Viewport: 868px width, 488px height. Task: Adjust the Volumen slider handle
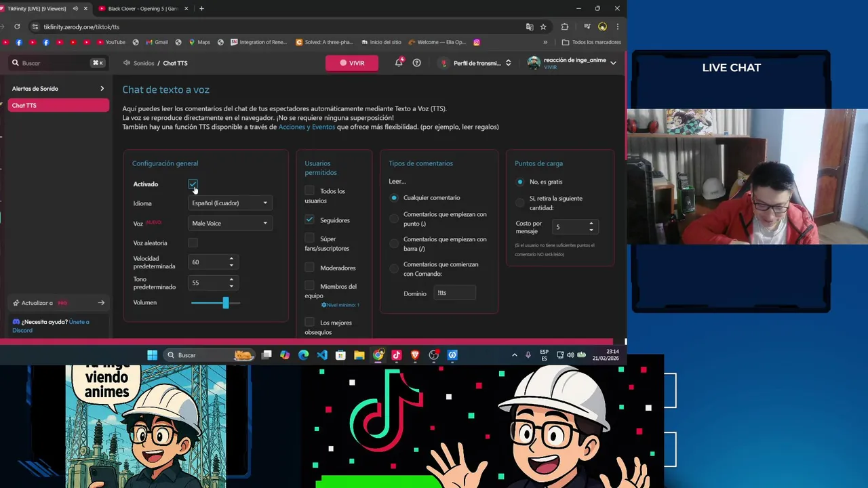pos(226,303)
